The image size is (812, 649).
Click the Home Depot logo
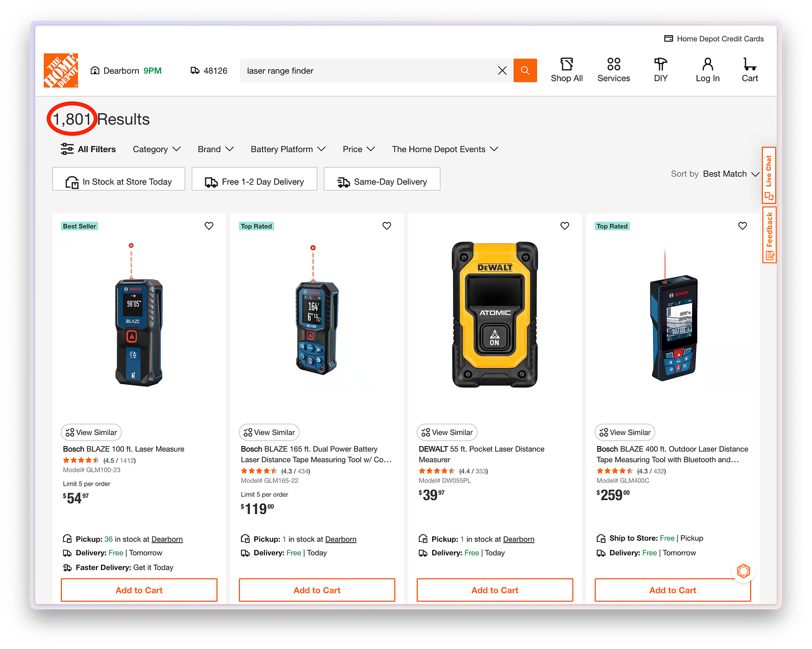coord(61,71)
